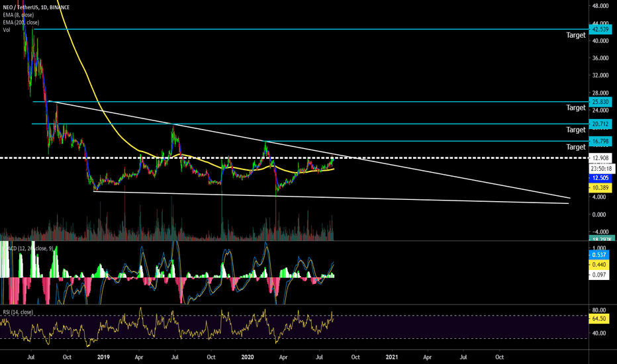This screenshot has height=364, width=617.
Task: Click the -4.000 price scale label
Action: 599,232
